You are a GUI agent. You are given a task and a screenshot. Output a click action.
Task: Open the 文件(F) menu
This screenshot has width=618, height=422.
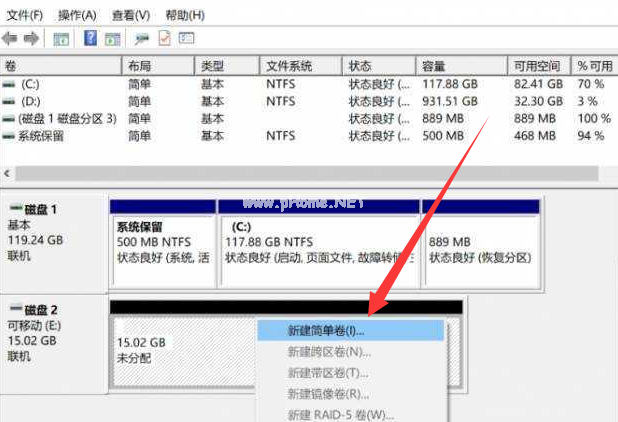24,15
